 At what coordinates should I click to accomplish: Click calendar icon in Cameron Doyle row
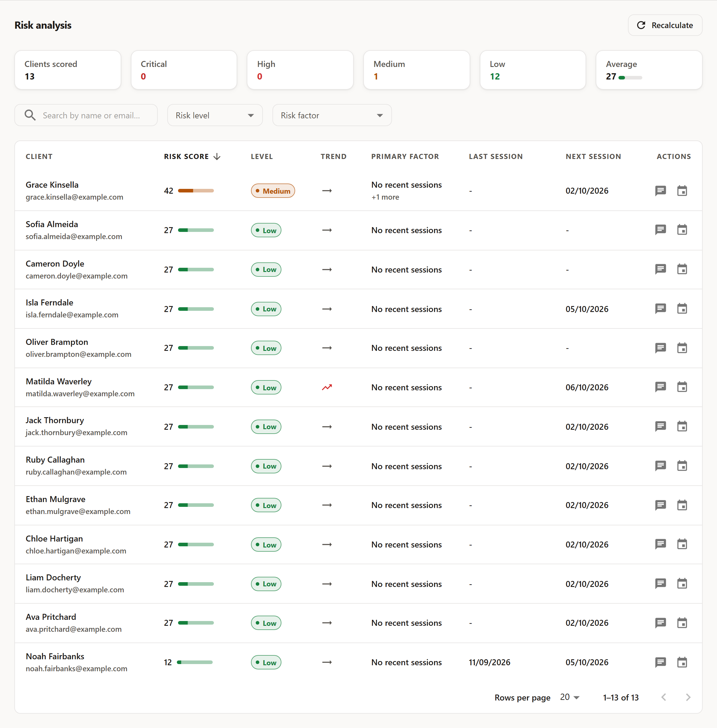682,269
